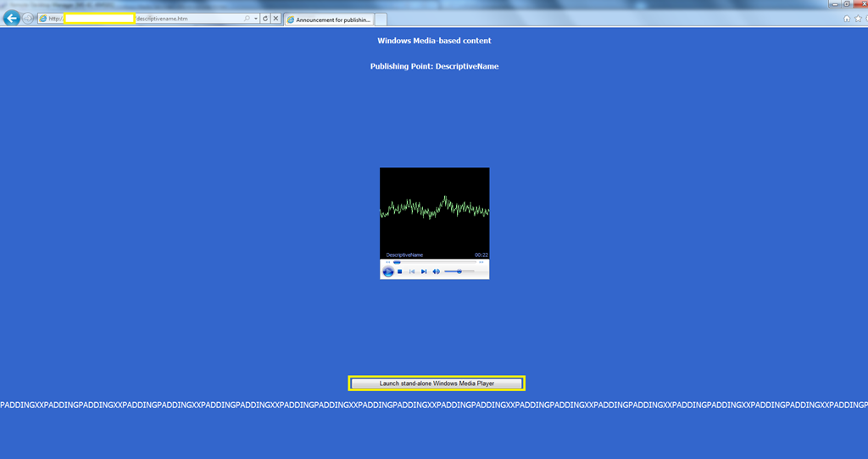The width and height of the screenshot is (868, 459).
Task: Adjust the media player volume slider
Action: tap(459, 271)
